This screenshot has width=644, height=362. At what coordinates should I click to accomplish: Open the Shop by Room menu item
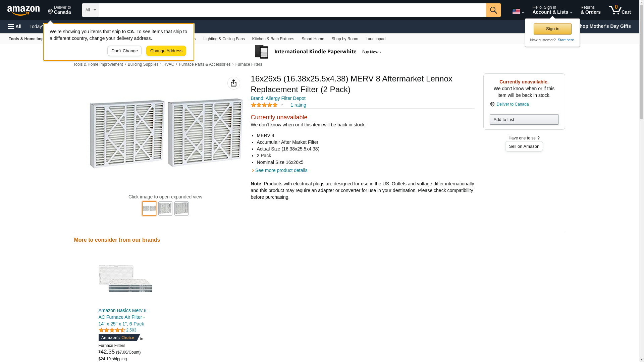(344, 39)
